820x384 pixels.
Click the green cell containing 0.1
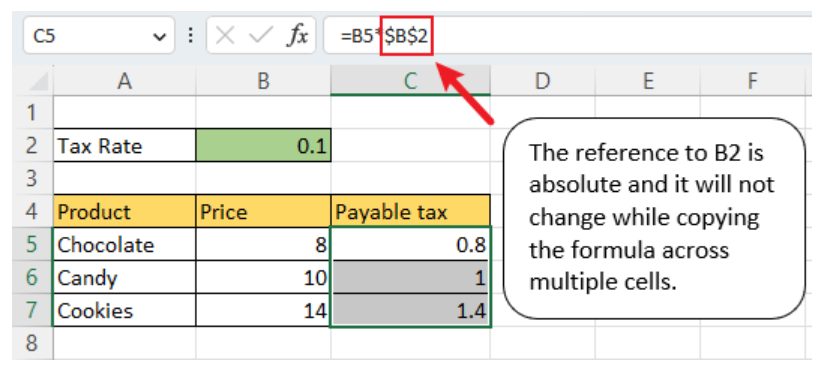pos(263,145)
